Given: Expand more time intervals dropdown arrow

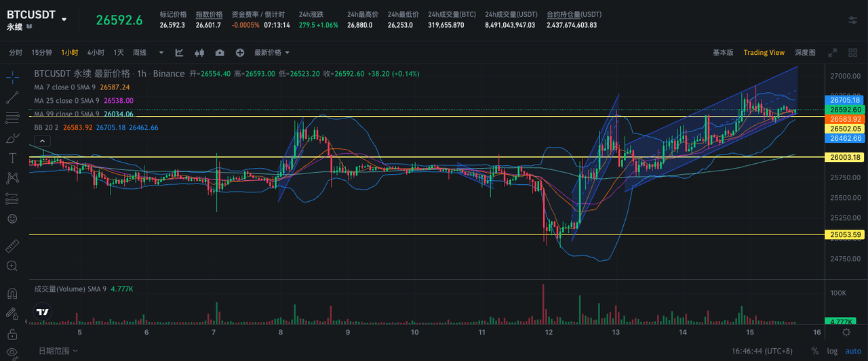Looking at the screenshot, I should 161,53.
